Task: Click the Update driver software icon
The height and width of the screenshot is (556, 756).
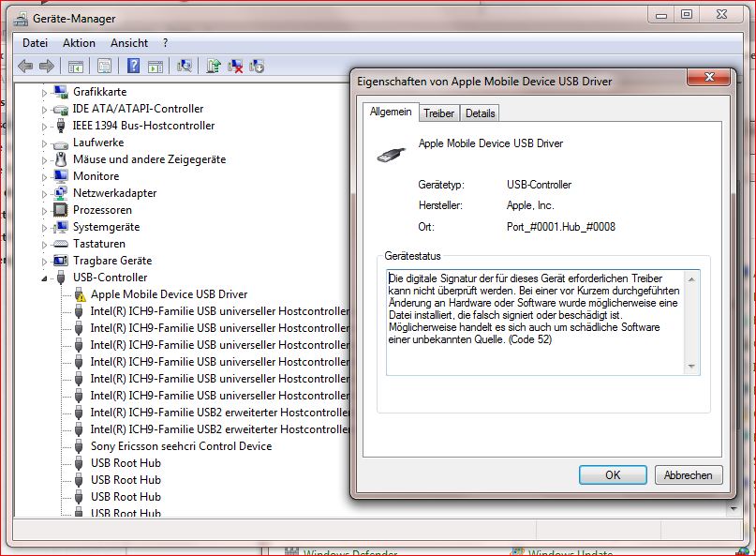Action: [213, 66]
